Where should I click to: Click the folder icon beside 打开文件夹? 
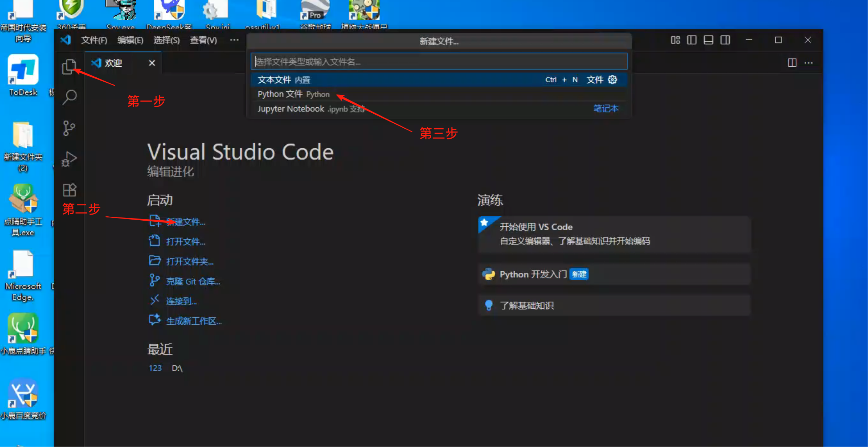pos(155,261)
